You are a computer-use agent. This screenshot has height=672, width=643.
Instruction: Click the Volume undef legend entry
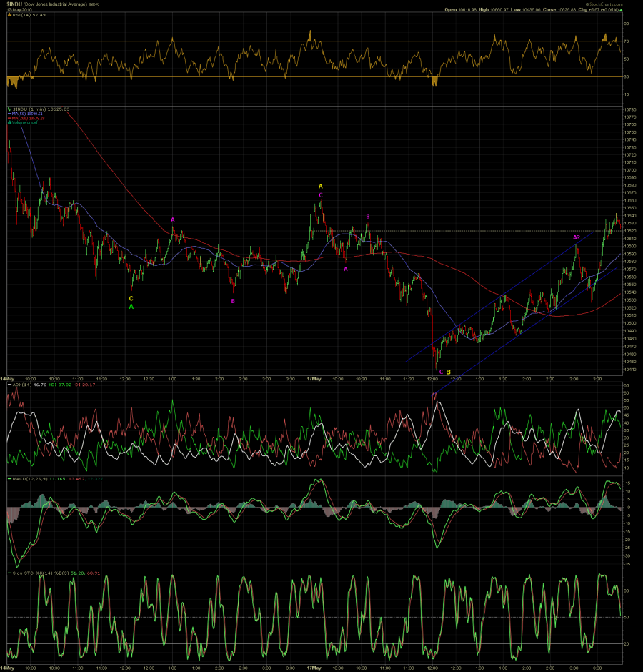tap(25, 122)
